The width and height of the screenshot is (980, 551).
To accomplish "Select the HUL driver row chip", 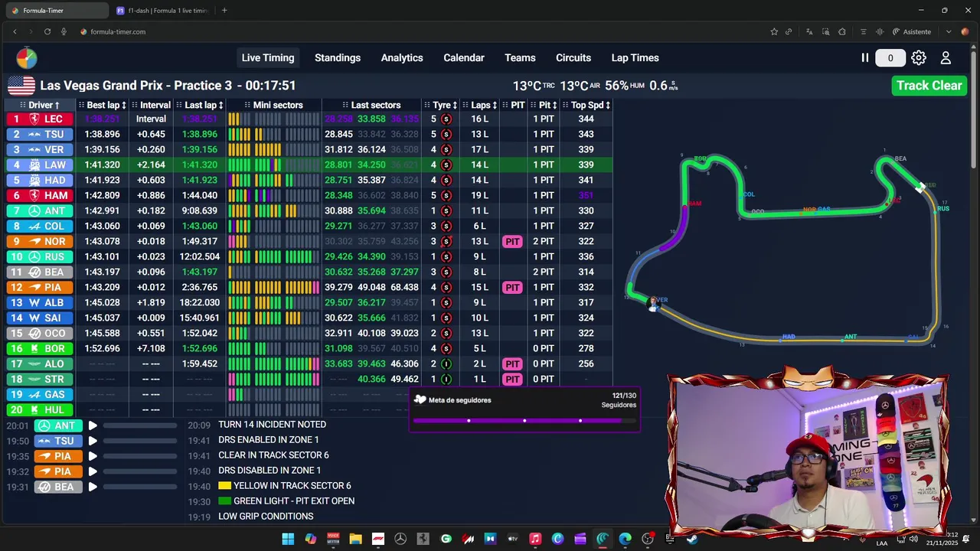I will pos(40,409).
